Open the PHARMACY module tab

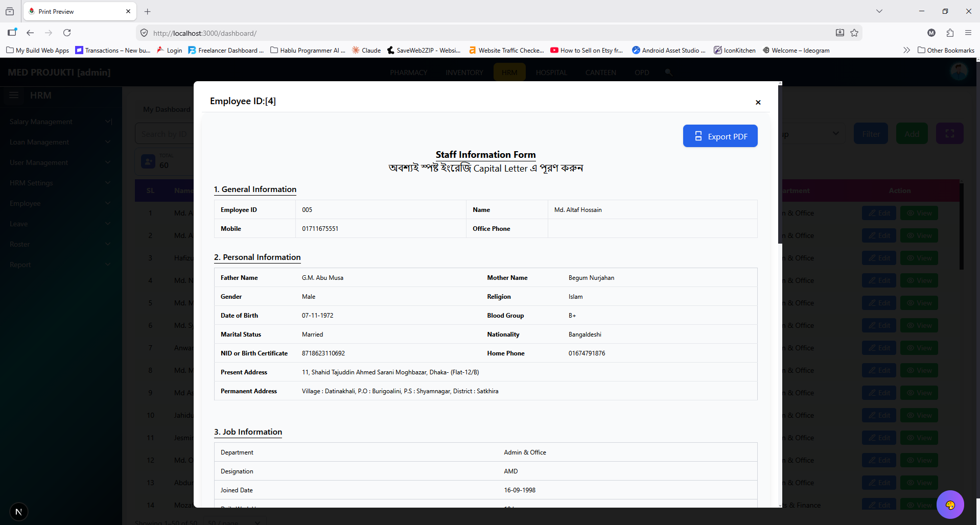point(409,73)
